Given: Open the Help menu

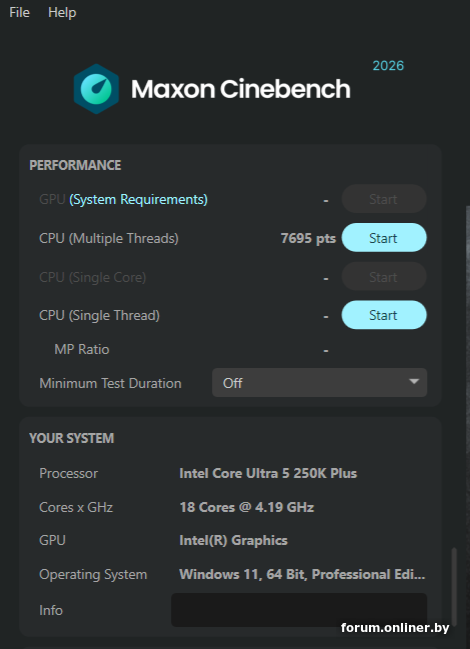Looking at the screenshot, I should [62, 12].
